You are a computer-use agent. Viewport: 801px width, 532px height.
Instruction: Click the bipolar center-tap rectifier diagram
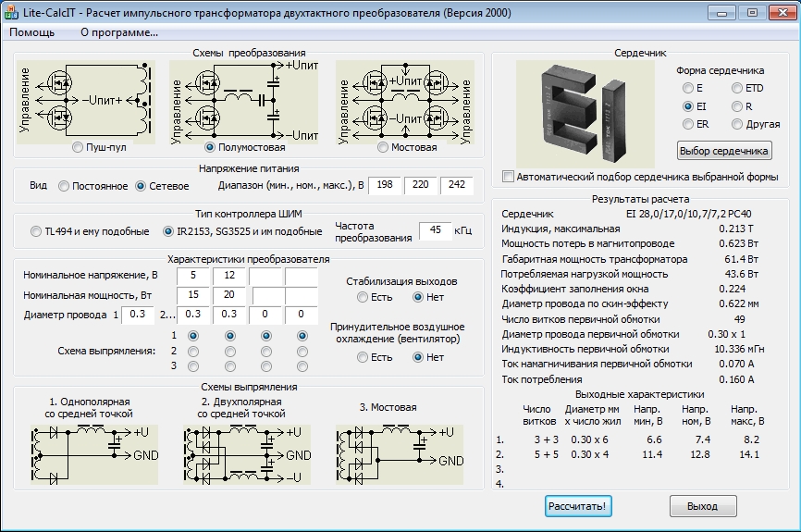[247, 454]
